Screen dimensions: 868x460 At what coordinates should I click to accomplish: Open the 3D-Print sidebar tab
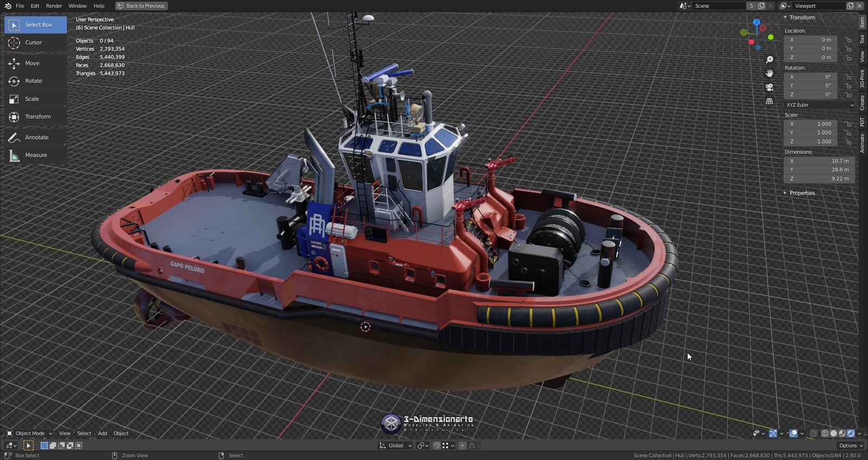click(x=862, y=79)
